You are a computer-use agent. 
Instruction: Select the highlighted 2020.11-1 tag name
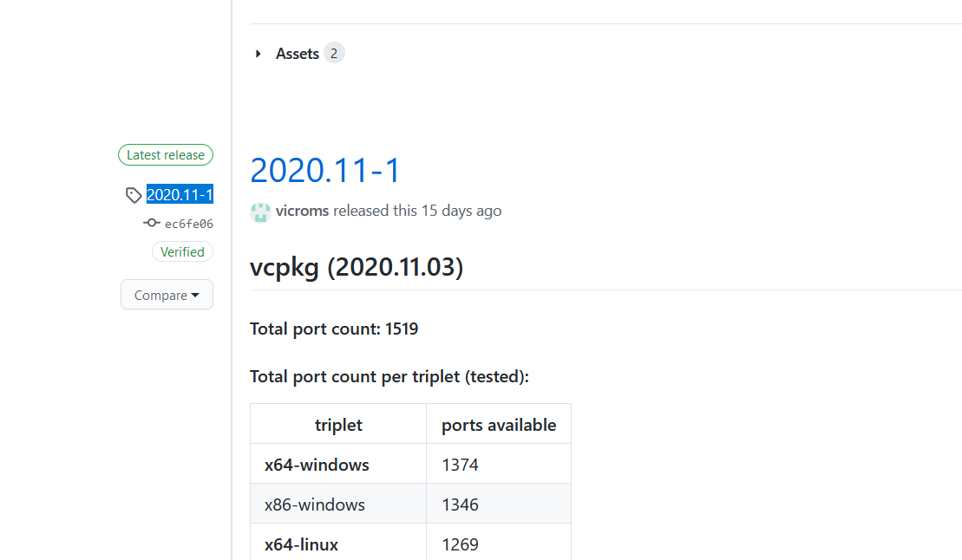click(x=180, y=194)
